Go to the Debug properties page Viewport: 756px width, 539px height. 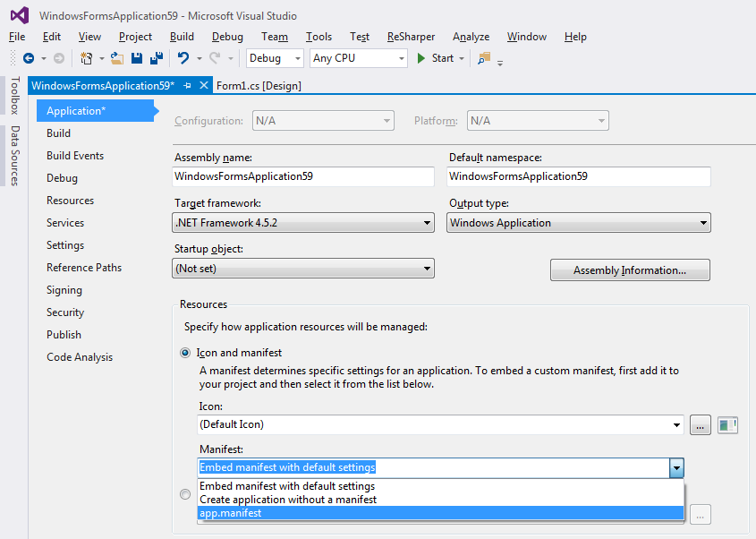(63, 178)
